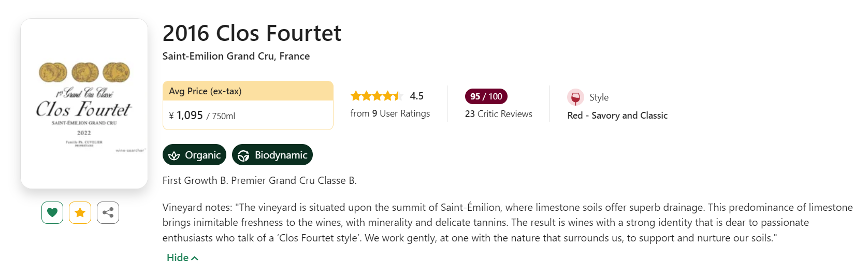Click the ¥ 1,095 / 750ml price
The height and width of the screenshot is (273, 868).
202,116
